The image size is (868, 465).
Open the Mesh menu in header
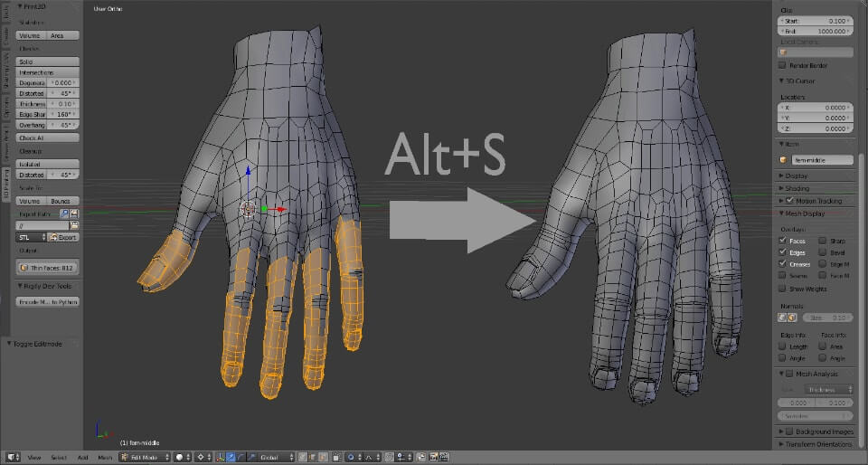point(105,457)
